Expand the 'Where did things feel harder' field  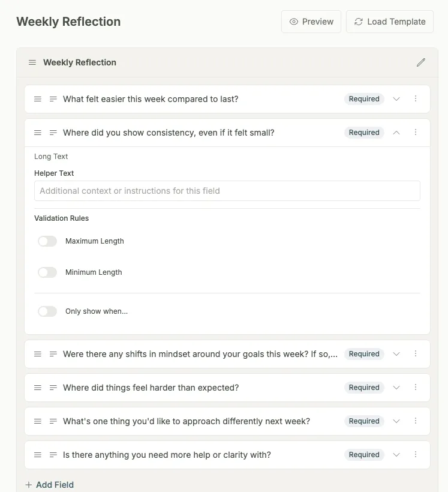point(396,388)
